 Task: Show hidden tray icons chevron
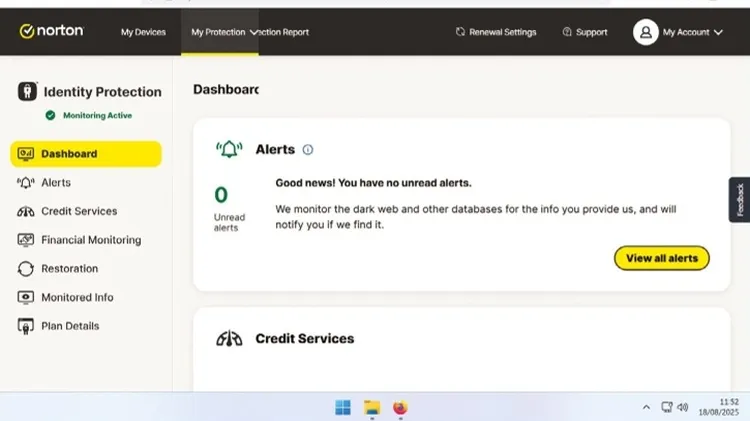(646, 407)
